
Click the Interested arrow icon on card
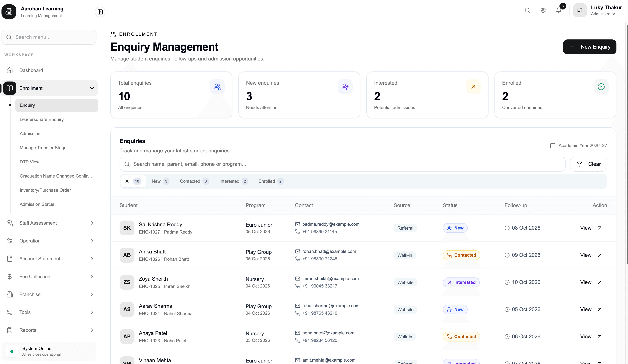click(x=473, y=87)
